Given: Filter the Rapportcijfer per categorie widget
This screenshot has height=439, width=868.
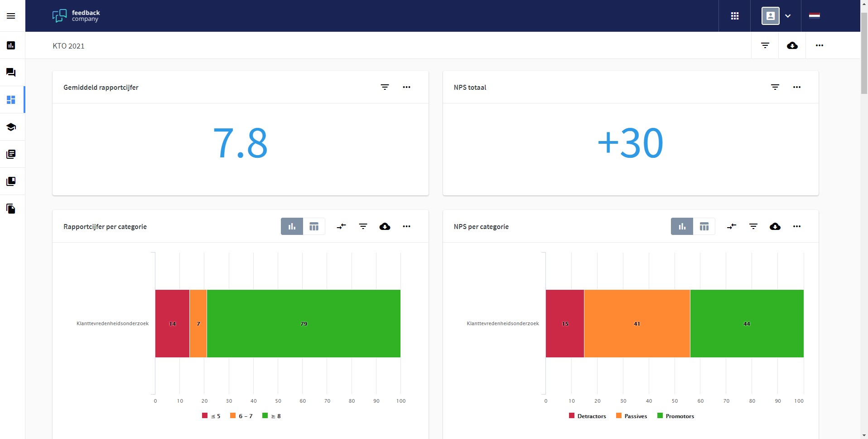Looking at the screenshot, I should click(363, 226).
